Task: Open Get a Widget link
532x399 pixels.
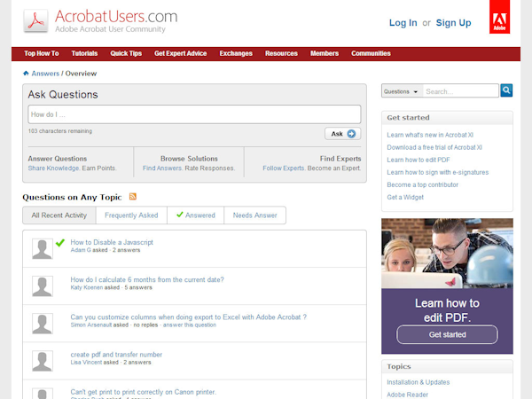Action: coord(405,197)
